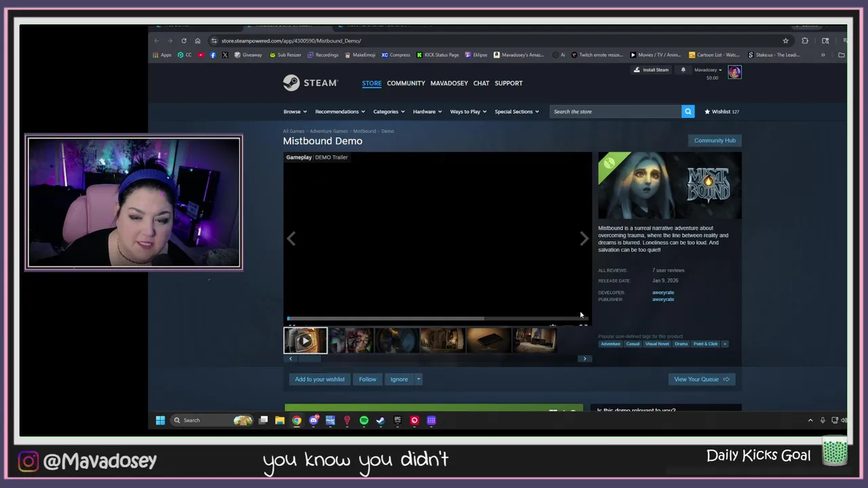Image resolution: width=868 pixels, height=488 pixels.
Task: Open the YouTube bookmark icon
Action: coord(201,55)
